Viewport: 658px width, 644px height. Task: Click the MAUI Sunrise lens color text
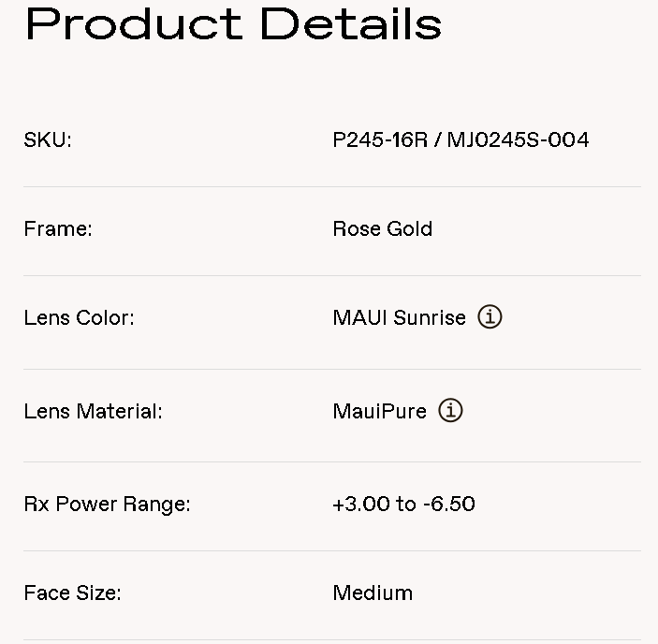pos(399,318)
